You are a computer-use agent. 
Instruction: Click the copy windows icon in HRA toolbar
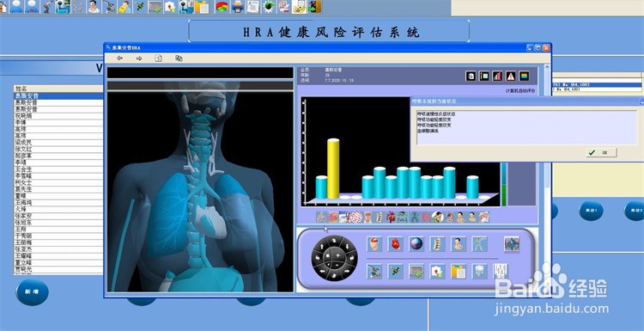click(179, 58)
